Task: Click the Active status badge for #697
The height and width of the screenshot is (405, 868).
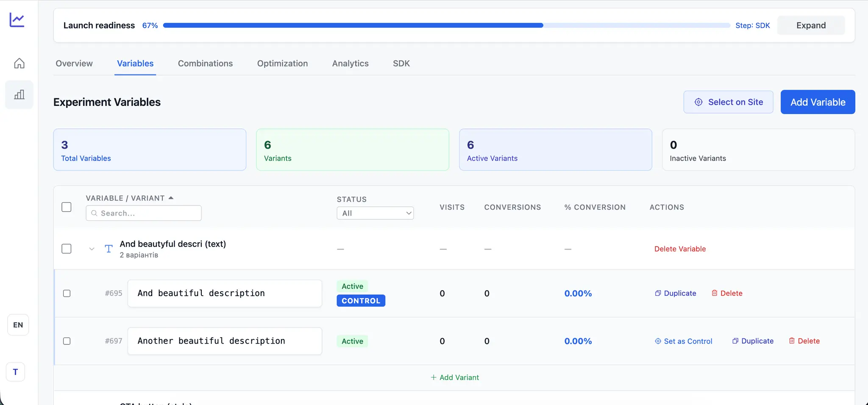Action: click(x=352, y=341)
